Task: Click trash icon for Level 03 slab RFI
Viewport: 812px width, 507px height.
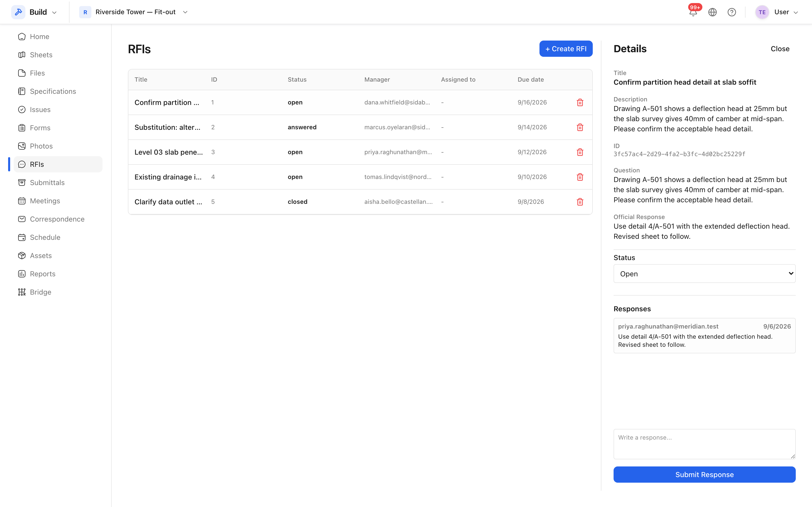Action: click(x=580, y=152)
